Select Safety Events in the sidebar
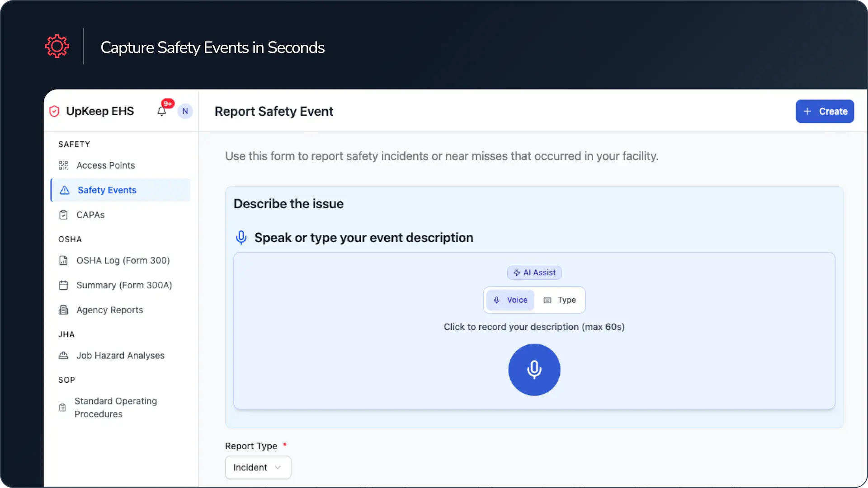Image resolution: width=868 pixels, height=488 pixels. 107,190
